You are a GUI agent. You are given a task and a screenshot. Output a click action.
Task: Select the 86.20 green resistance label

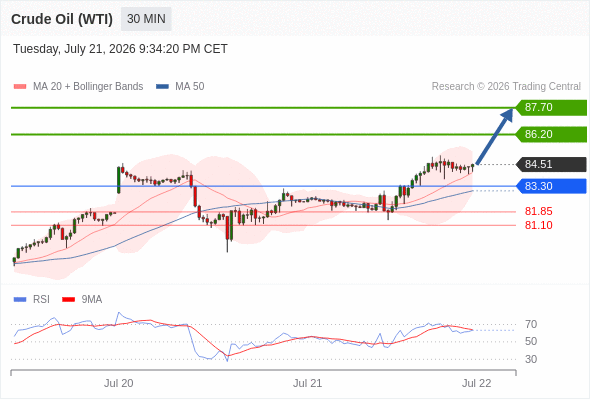[551, 134]
